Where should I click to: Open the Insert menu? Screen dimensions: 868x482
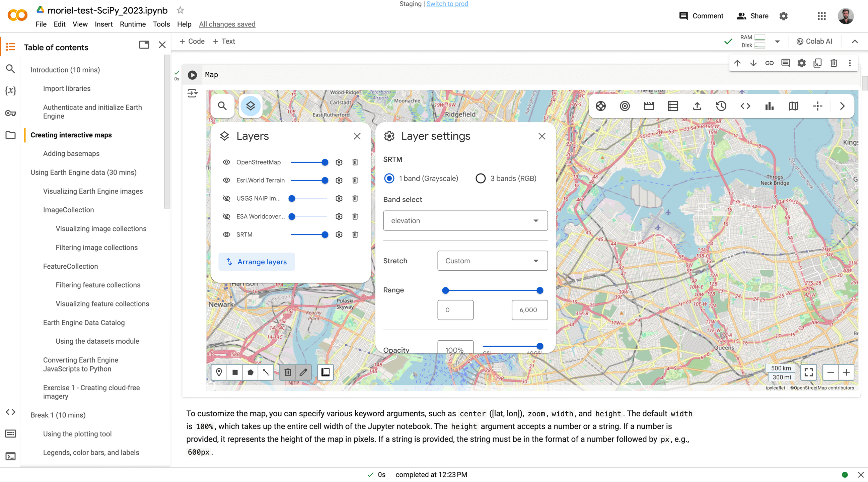point(103,24)
